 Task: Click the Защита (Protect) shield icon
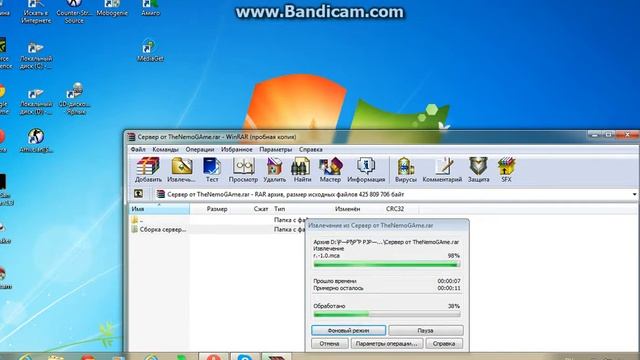click(x=478, y=169)
